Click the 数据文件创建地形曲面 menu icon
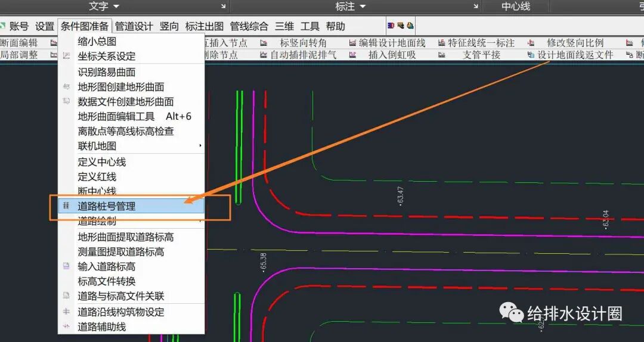 [66, 101]
